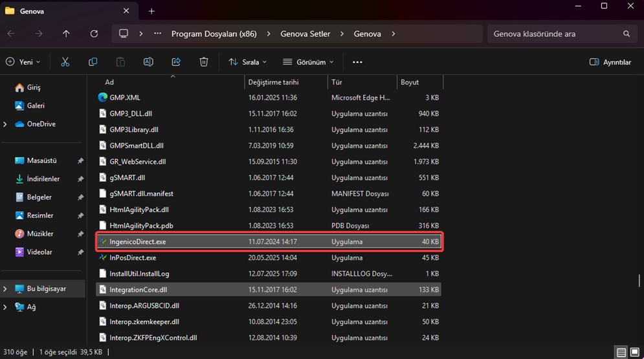Click the PC monitor icon in address bar
The height and width of the screenshot is (359, 644).
tap(123, 34)
